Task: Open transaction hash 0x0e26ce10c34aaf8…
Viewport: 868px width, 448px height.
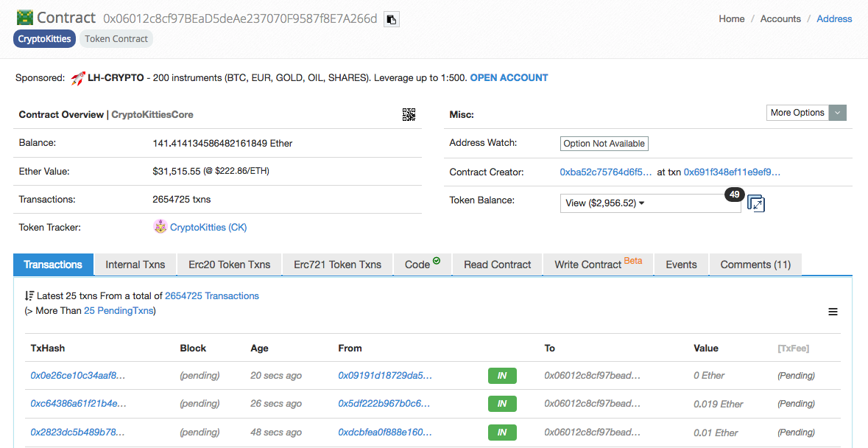Action: pyautogui.click(x=78, y=376)
